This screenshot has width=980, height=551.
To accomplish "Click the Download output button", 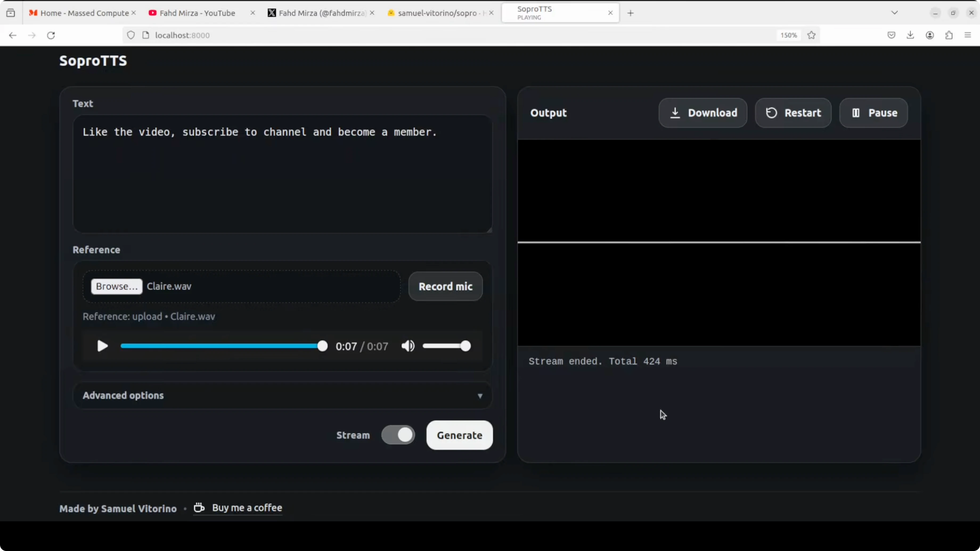I will (x=703, y=113).
